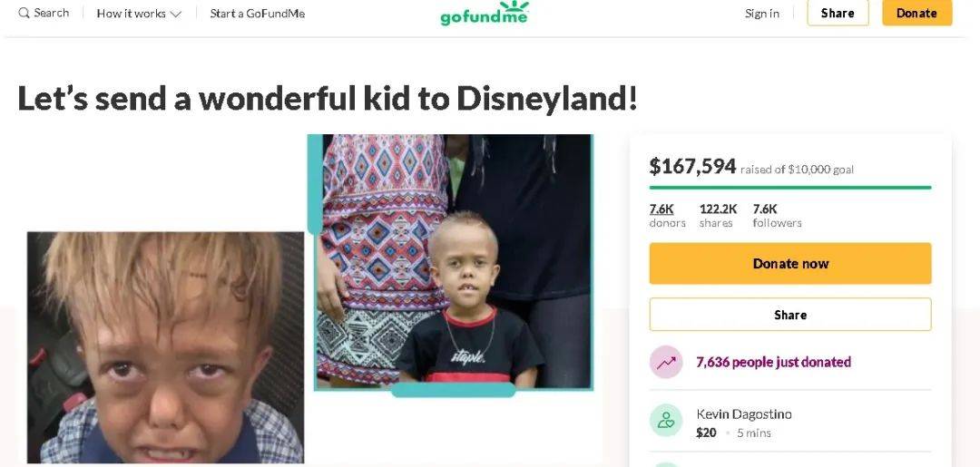Click Kevin Dagostino's donor avatar icon

coord(666,421)
